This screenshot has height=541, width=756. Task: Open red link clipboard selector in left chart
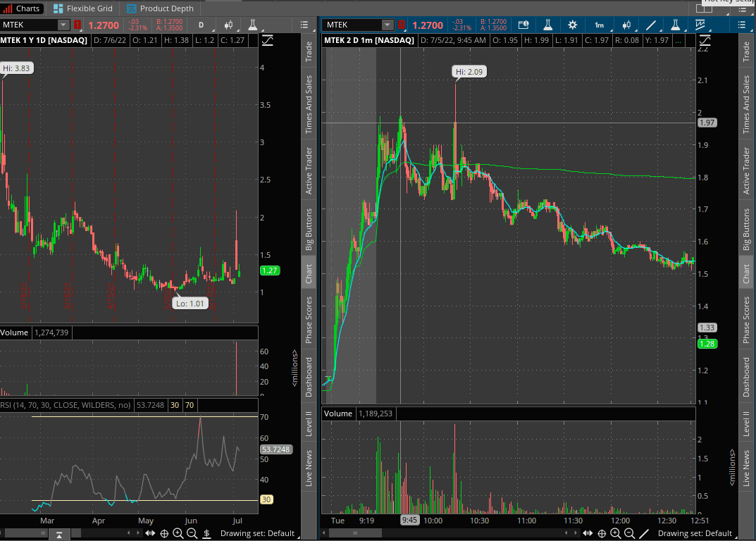(77, 25)
